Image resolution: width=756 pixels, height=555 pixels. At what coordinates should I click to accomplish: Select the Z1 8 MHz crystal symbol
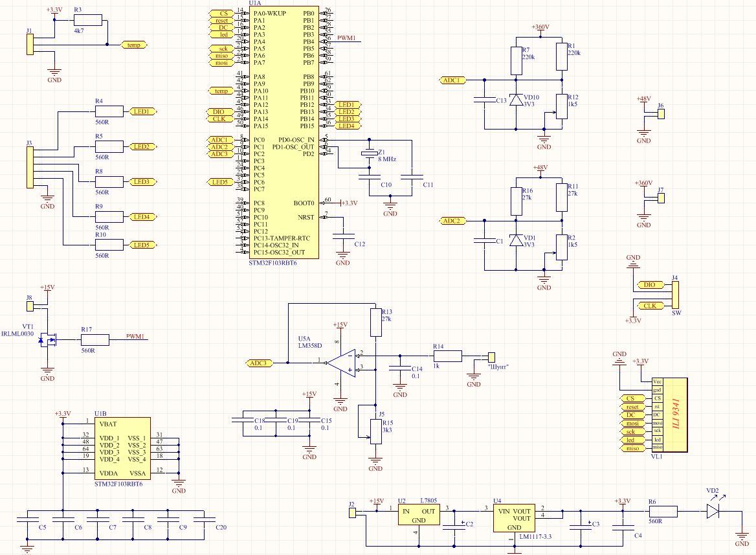[370, 153]
